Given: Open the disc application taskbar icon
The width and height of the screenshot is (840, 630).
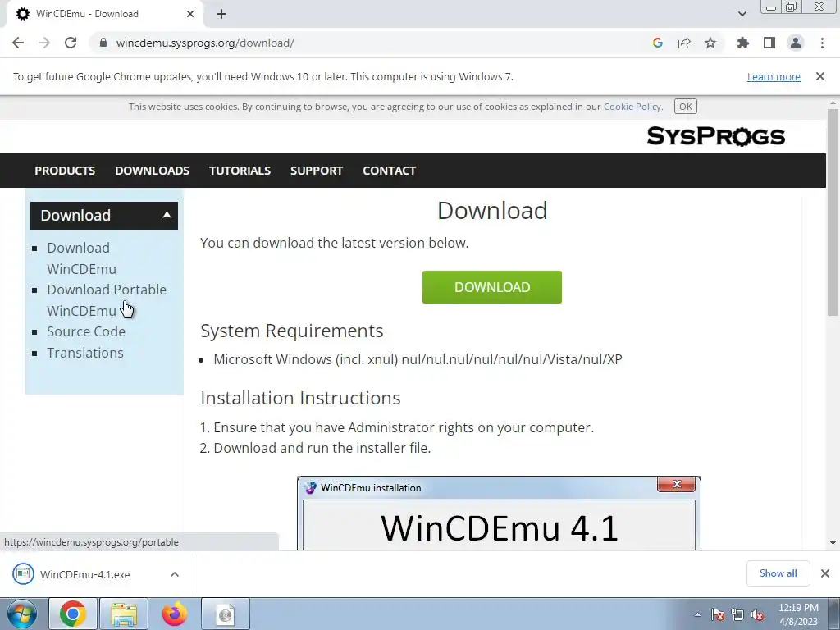Looking at the screenshot, I should [226, 614].
